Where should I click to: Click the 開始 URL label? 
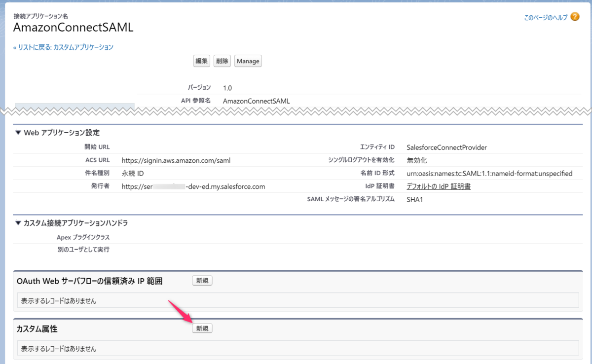97,147
